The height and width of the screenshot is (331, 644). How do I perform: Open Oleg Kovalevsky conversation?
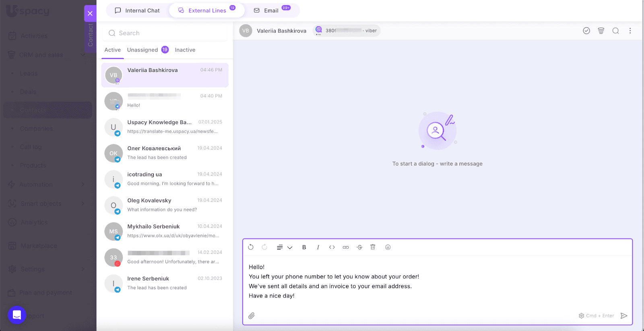pyautogui.click(x=165, y=205)
